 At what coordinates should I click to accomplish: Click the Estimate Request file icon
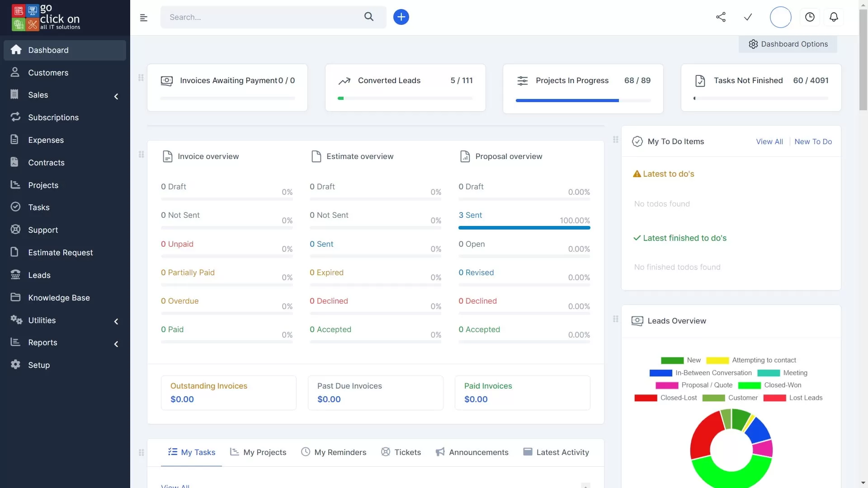tap(14, 252)
